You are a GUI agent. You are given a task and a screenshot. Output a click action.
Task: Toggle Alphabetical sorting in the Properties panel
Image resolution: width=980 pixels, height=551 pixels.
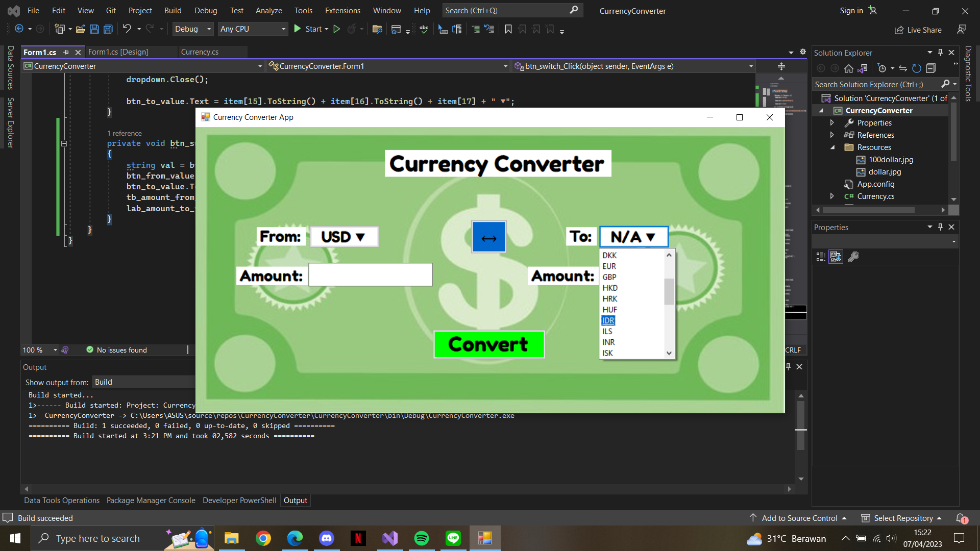pos(836,257)
